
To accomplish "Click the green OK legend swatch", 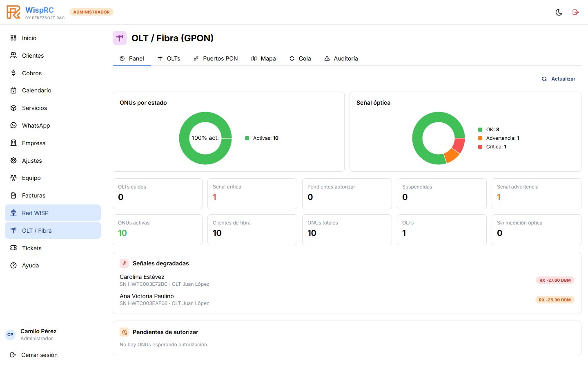I will point(480,130).
